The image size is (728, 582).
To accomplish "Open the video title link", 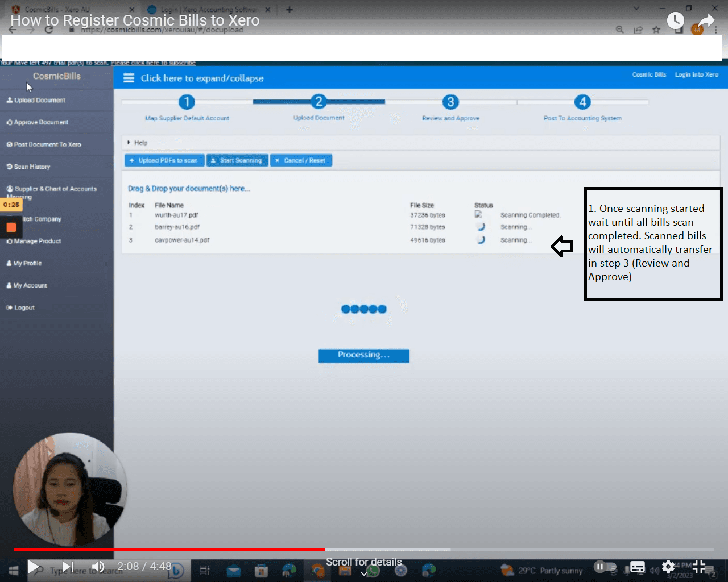I will pos(135,20).
